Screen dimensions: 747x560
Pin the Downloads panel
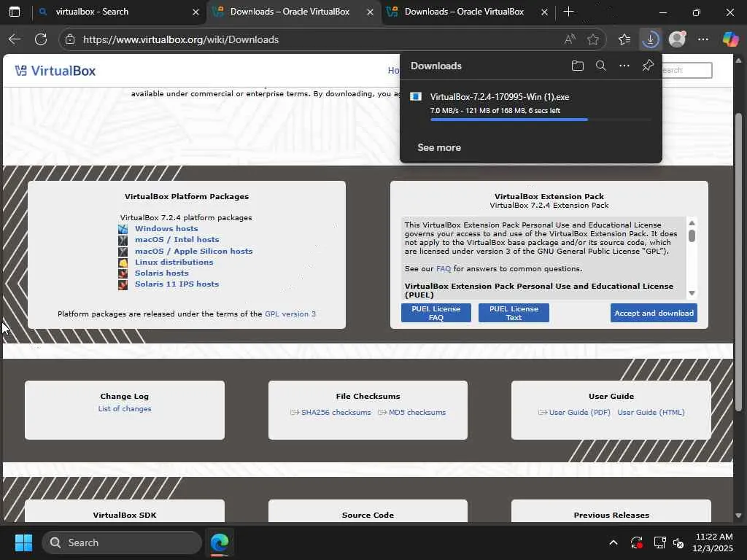coord(648,66)
